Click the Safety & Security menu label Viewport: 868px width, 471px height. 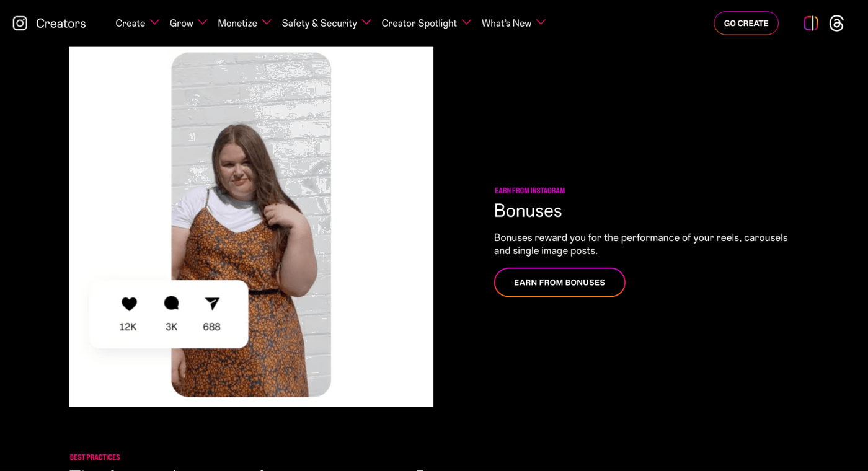click(x=319, y=23)
